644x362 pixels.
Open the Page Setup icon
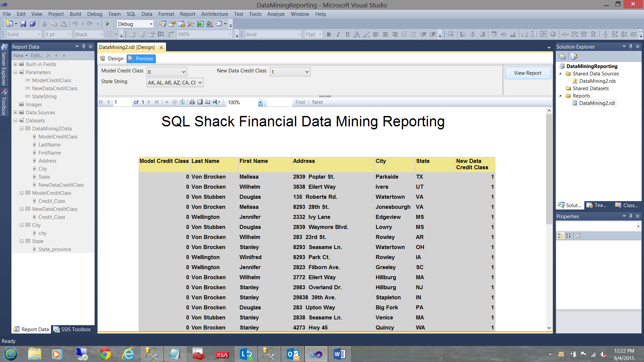(208, 102)
